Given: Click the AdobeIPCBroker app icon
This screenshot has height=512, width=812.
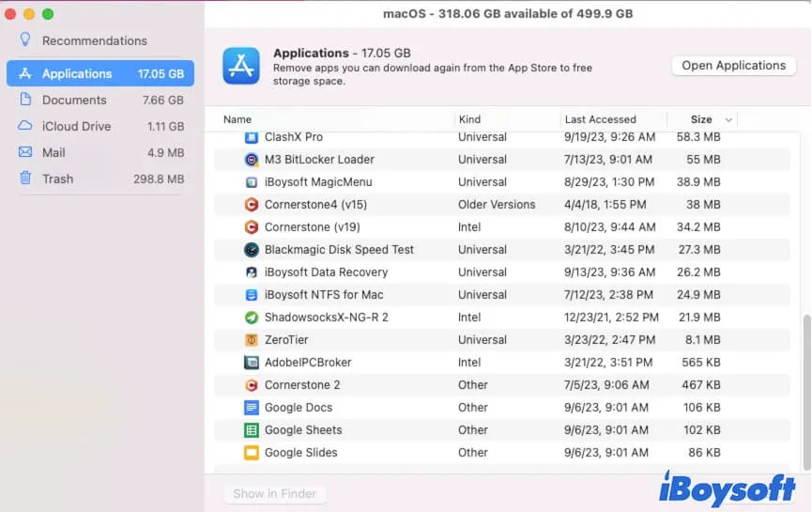Looking at the screenshot, I should 252,363.
